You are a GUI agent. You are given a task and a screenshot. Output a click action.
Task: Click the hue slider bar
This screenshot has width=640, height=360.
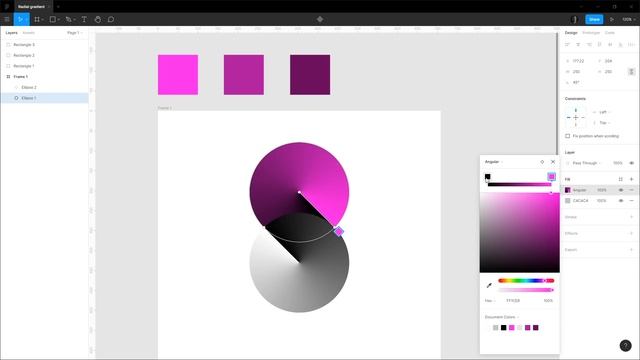click(526, 280)
